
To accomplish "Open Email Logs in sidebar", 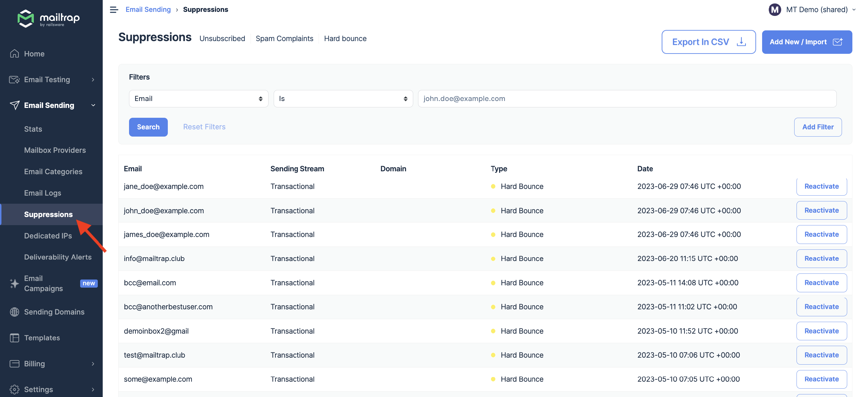I will (x=43, y=193).
